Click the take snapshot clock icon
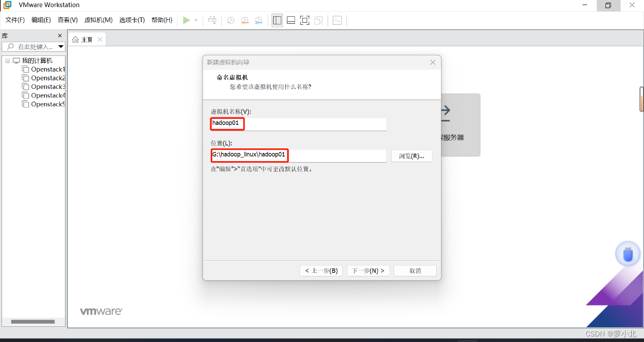644x342 pixels. click(x=231, y=20)
